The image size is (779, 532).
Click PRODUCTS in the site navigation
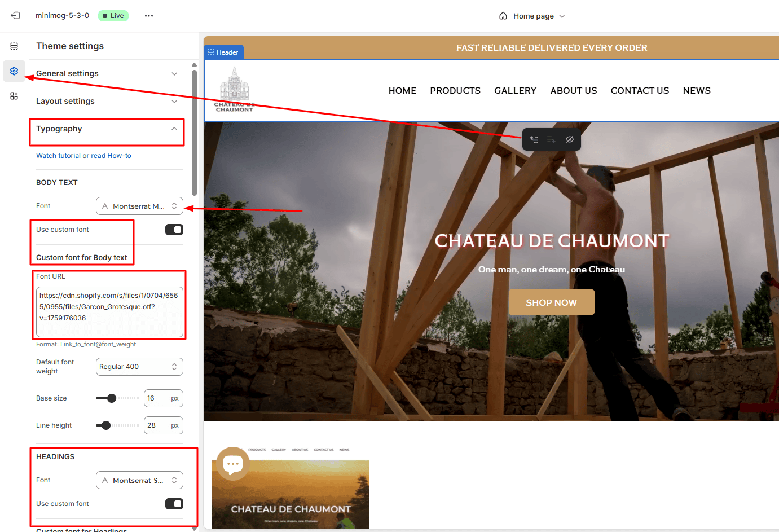(455, 90)
